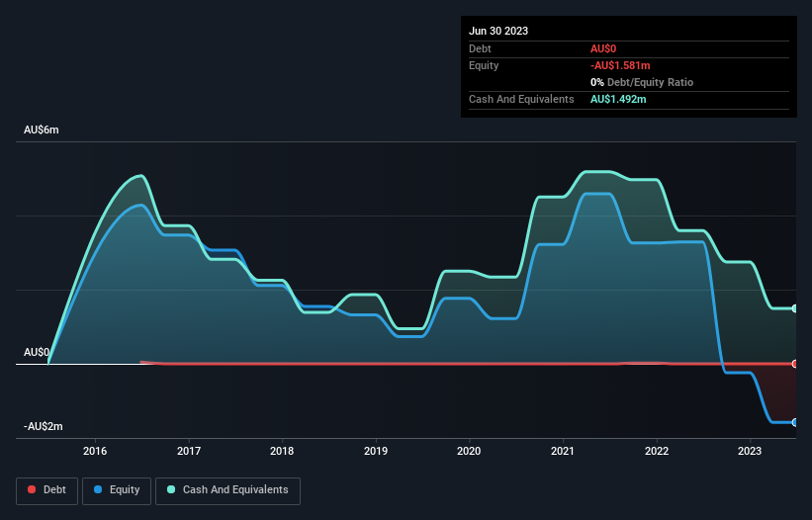Click the -AU$2m y-axis label
812x520 pixels.
(43, 426)
